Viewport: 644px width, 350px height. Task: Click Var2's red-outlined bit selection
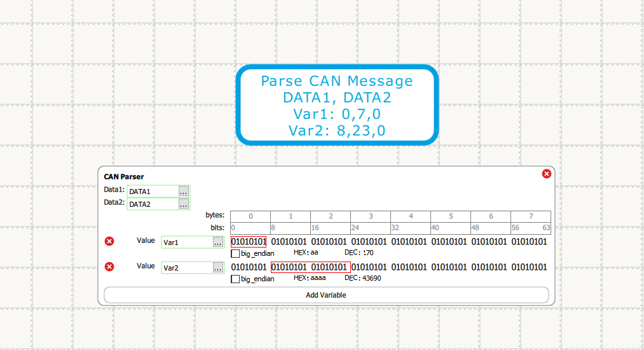click(310, 267)
